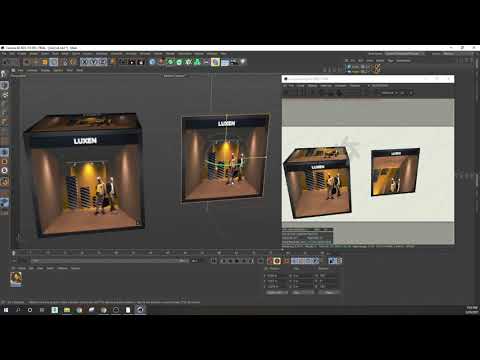
Task: Open the viewport Cameras menu
Action: coord(32,70)
